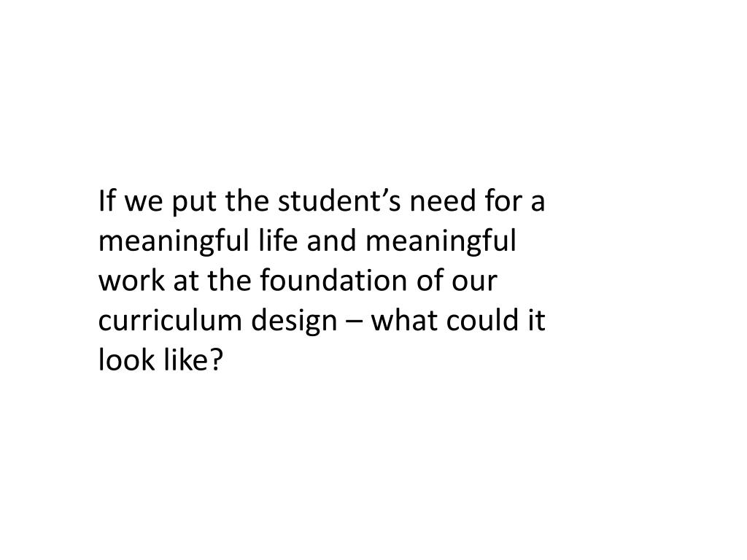Click the word "work" starting the third line
The image size is (747, 560).
[131, 280]
